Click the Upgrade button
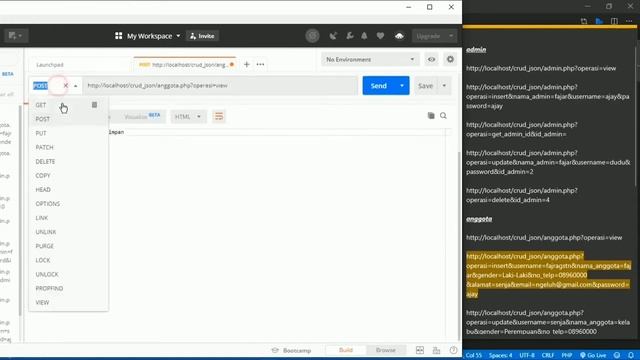The height and width of the screenshot is (360, 640). click(428, 36)
